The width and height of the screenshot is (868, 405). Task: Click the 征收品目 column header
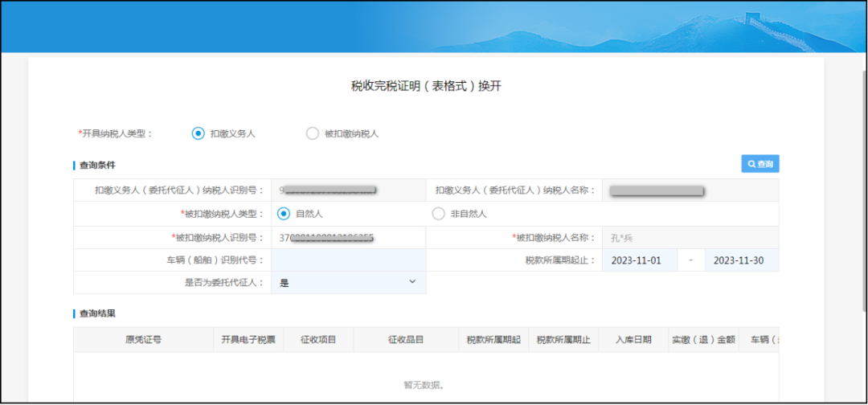click(405, 340)
